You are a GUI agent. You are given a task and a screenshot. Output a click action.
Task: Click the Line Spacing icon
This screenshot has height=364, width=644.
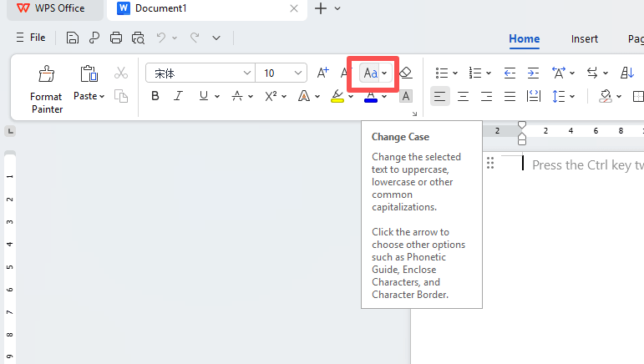[x=559, y=97]
